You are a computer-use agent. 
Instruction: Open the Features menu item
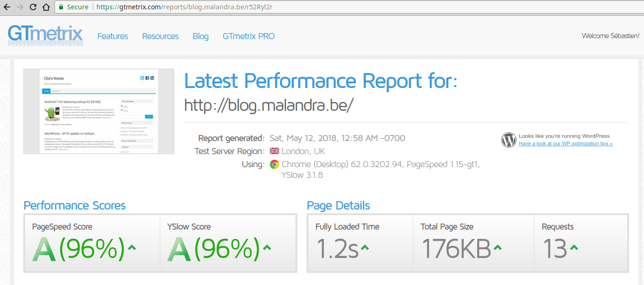tap(113, 36)
